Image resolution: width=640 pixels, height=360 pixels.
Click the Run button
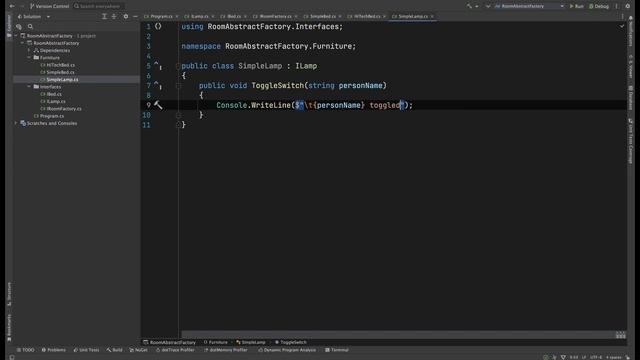pos(577,6)
